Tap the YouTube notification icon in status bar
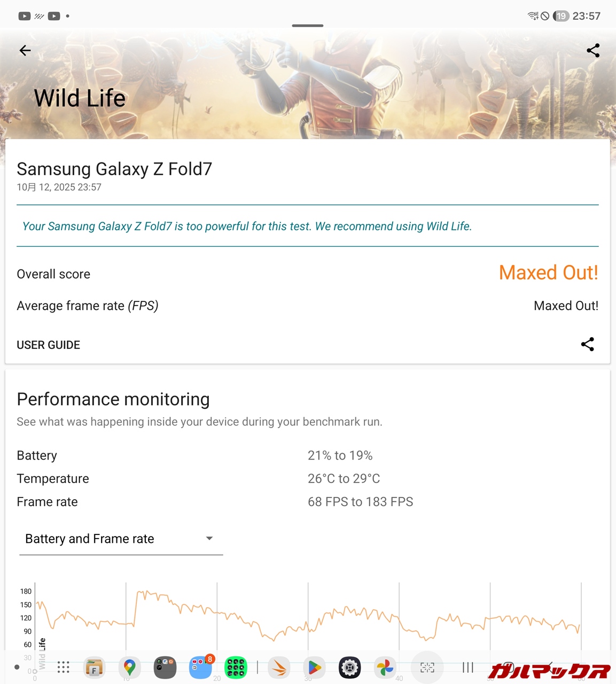 [x=25, y=16]
